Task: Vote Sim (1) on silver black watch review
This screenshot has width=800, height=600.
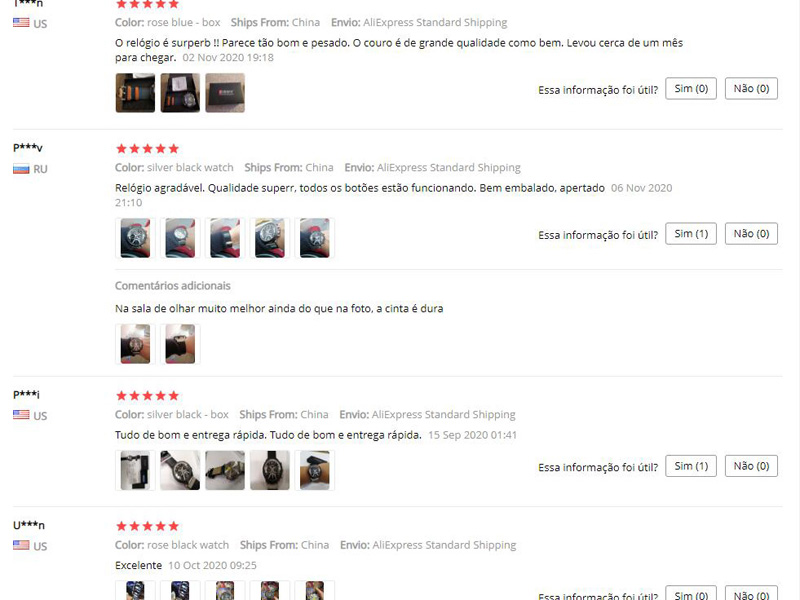Action: 691,234
